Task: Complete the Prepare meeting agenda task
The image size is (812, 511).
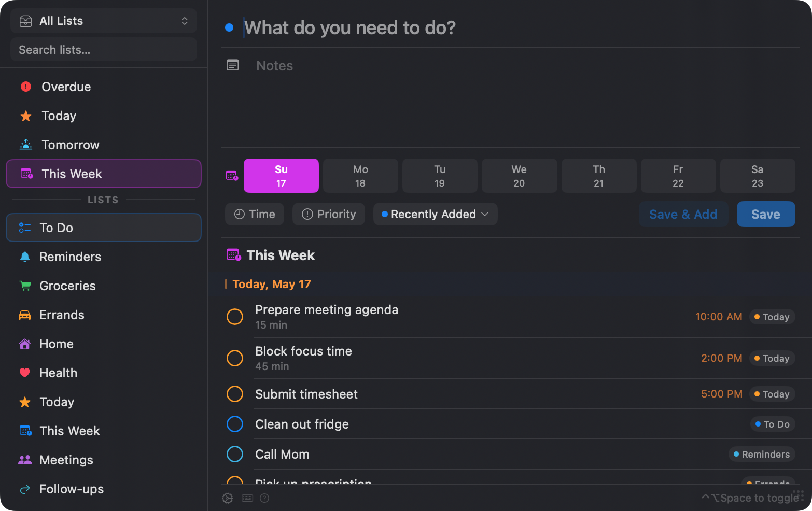Action: click(x=235, y=317)
